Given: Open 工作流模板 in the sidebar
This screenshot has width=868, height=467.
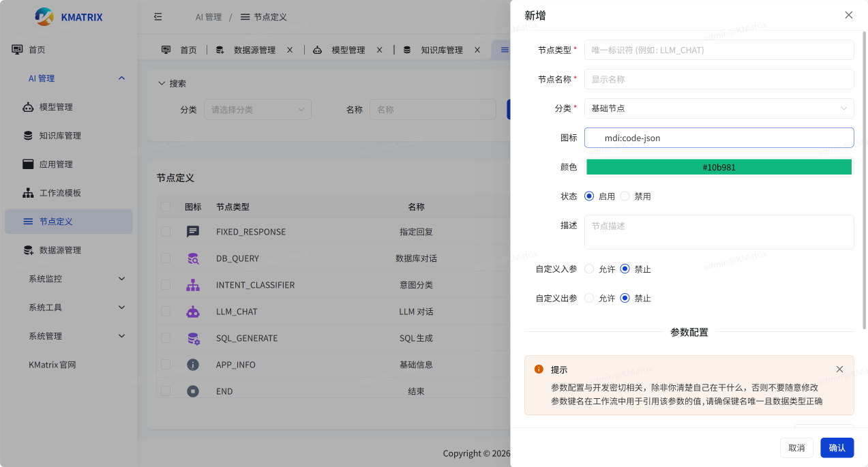Looking at the screenshot, I should (60, 193).
